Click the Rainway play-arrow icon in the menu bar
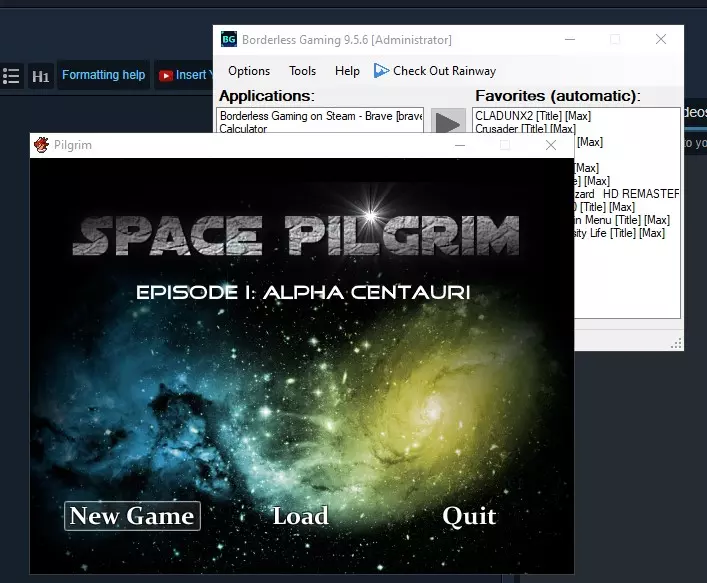The width and height of the screenshot is (707, 583). (381, 71)
